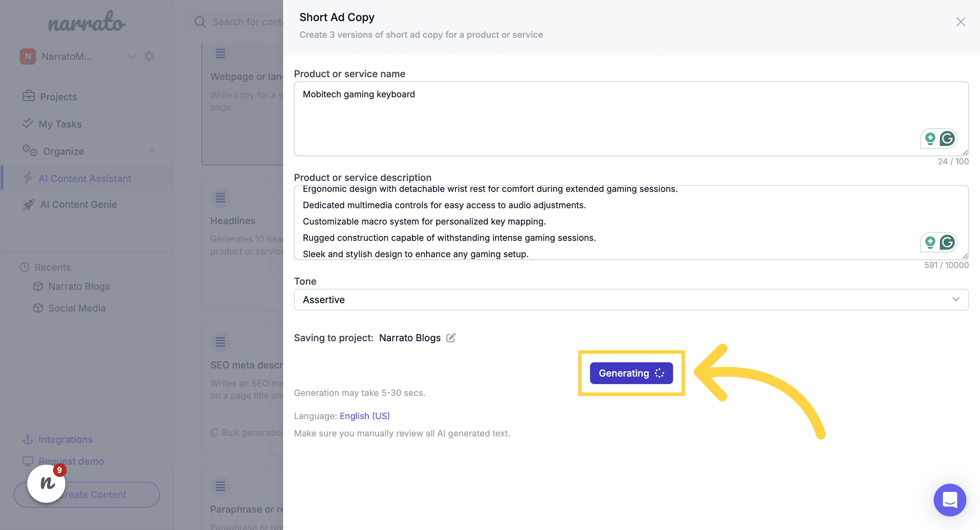
Task: Click the Saving to project edit icon
Action: [x=451, y=338]
